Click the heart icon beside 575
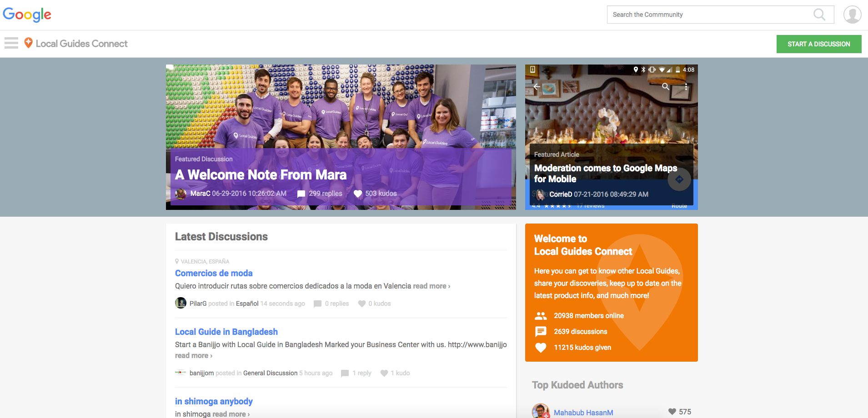Image resolution: width=868 pixels, height=418 pixels. [672, 412]
